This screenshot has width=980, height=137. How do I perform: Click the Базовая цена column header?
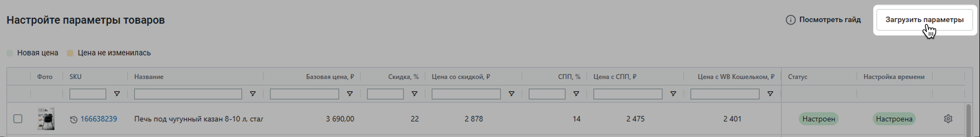(x=330, y=77)
